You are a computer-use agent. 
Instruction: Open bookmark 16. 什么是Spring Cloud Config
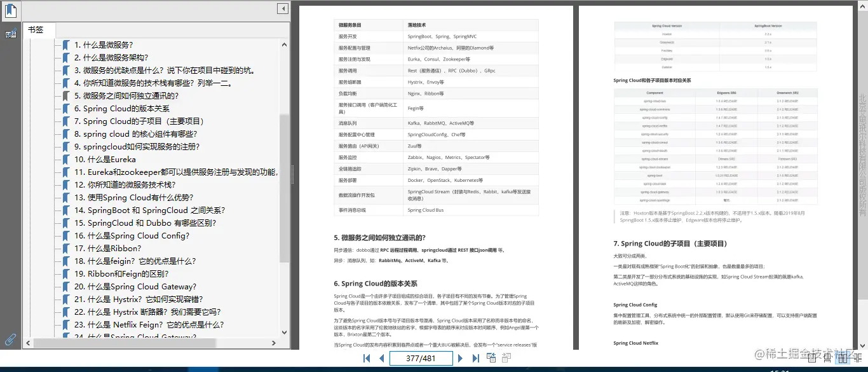click(x=132, y=236)
